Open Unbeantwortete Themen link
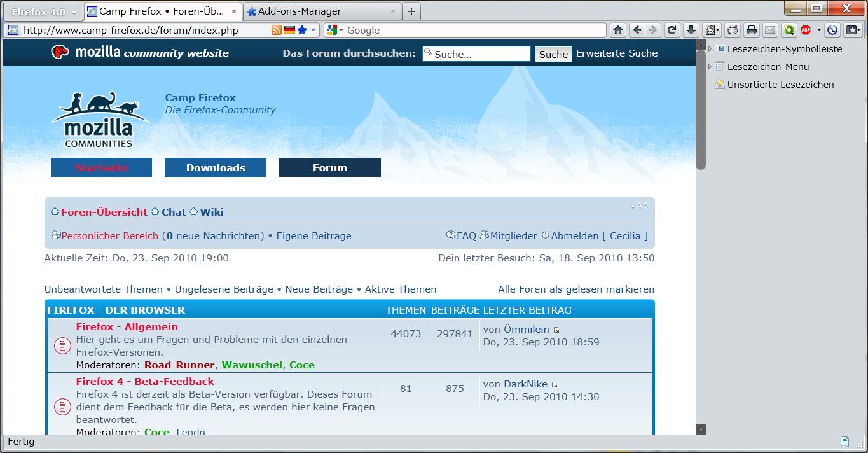868x453 pixels. tap(104, 289)
